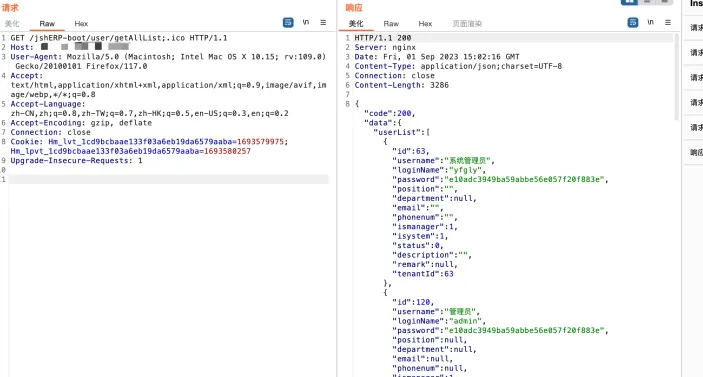The height and width of the screenshot is (377, 703).
Task: Open hamburger options menu in request panel
Action: click(x=323, y=22)
